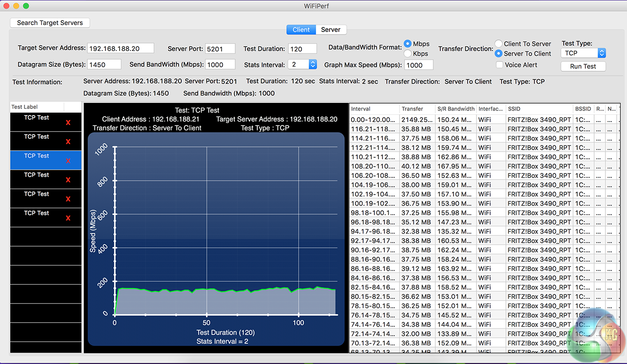Click the Target Server Address field
The image size is (627, 364).
pyautogui.click(x=121, y=49)
